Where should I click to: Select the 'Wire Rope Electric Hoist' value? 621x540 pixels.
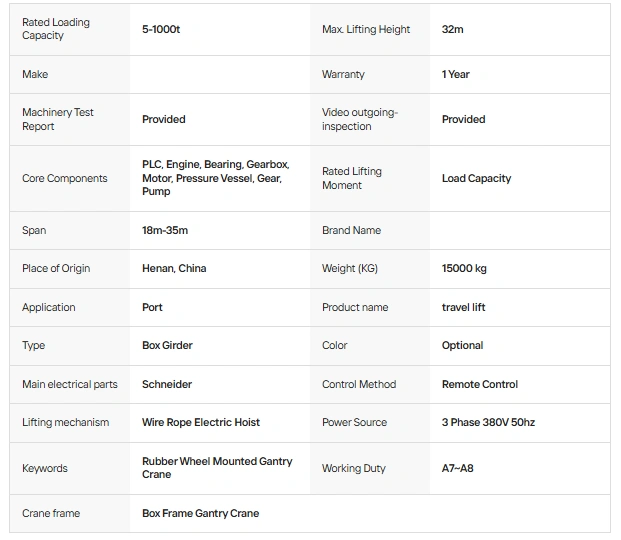click(x=201, y=422)
